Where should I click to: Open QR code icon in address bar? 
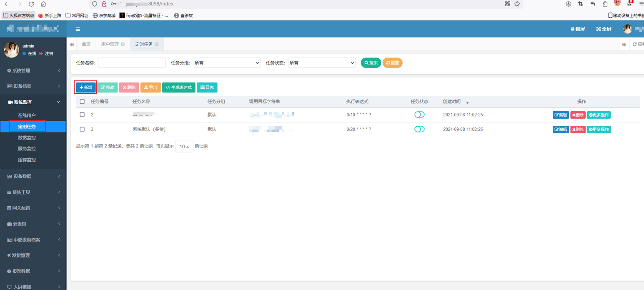507,4
